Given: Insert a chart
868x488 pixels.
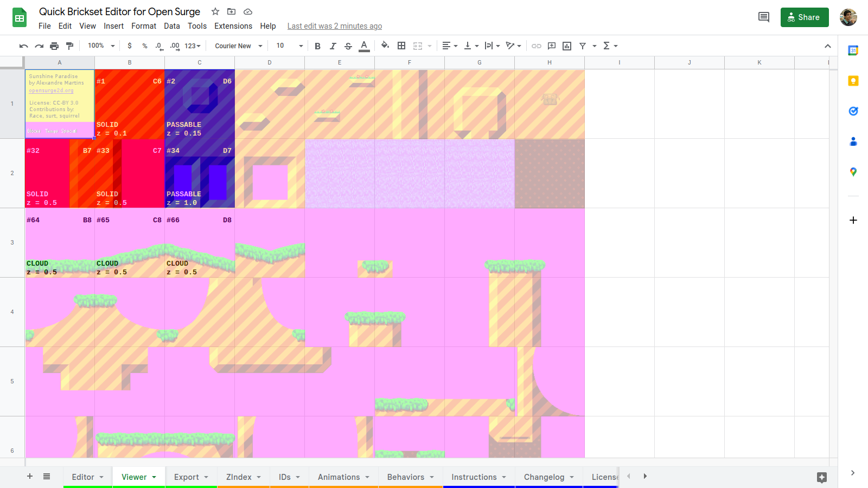Looking at the screenshot, I should click(x=567, y=46).
